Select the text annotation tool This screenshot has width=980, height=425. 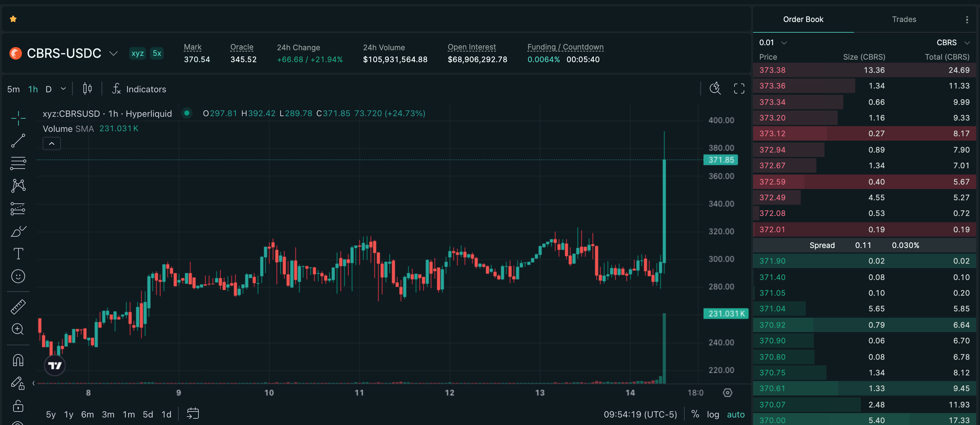coord(18,254)
